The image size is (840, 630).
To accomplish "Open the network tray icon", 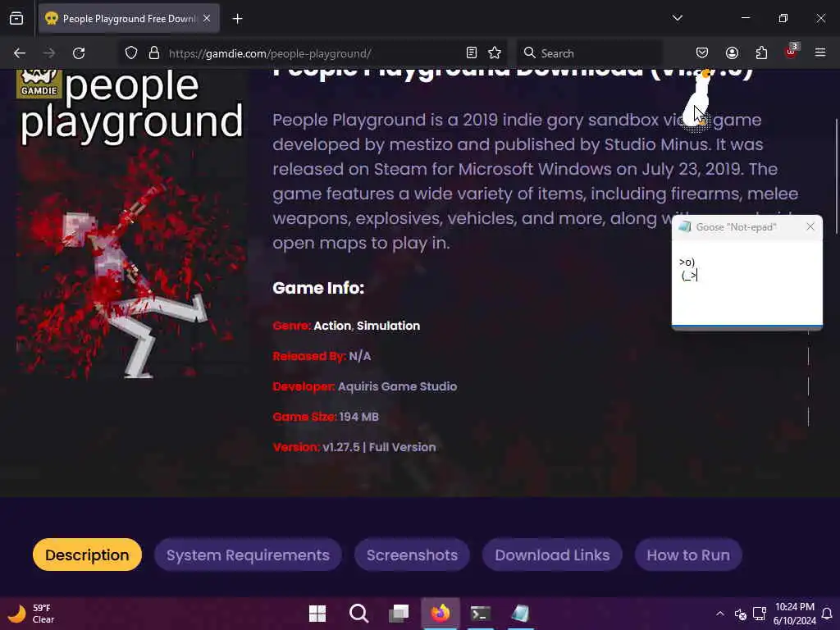I will (x=759, y=614).
